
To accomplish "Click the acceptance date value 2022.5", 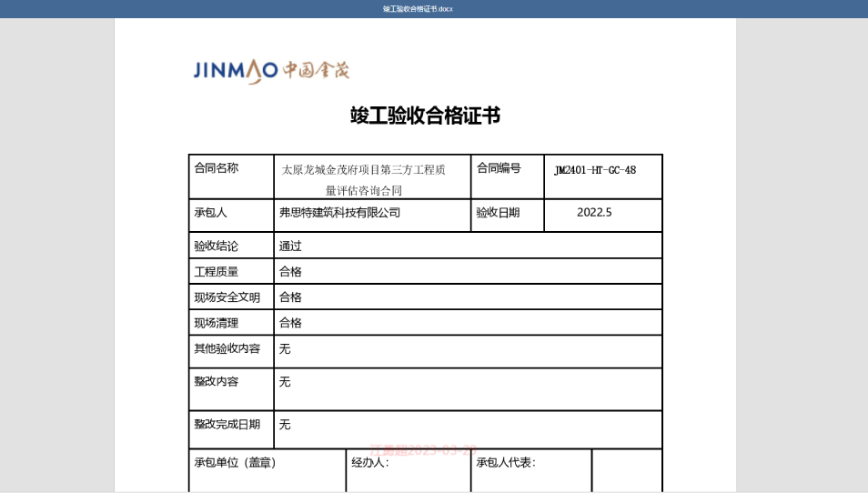I will [594, 213].
